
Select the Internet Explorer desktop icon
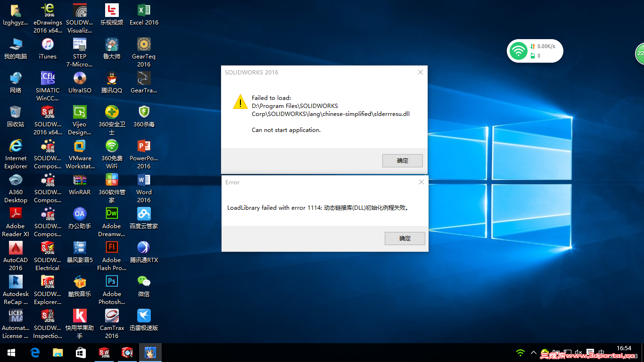click(16, 154)
